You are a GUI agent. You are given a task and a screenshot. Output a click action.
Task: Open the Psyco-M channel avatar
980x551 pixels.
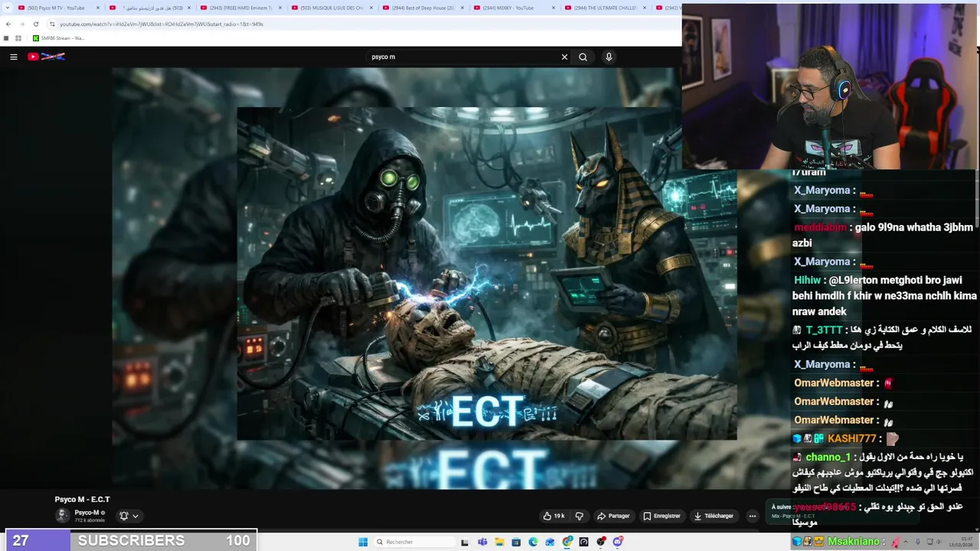coord(62,516)
